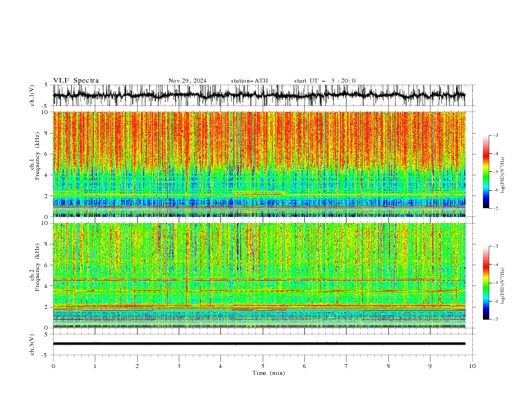Click the ch.3 flat waveform trace
Screen dimensions: 532x411
pos(259,344)
